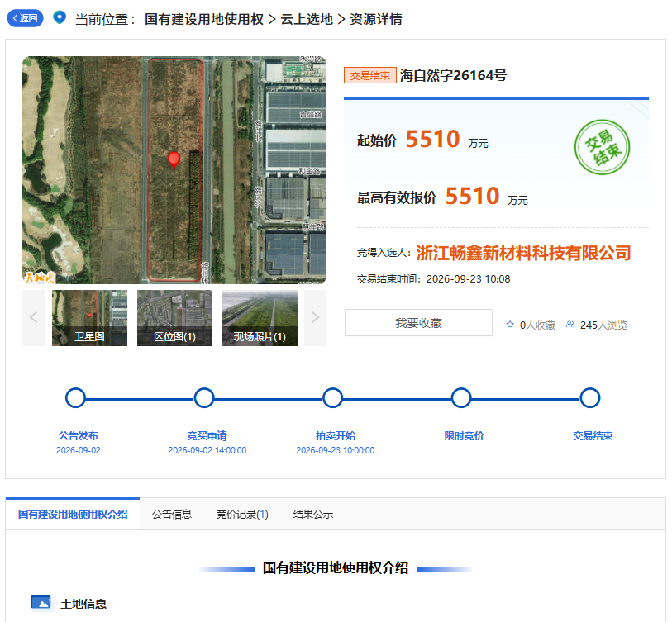Click the 245人浏览 view count
This screenshot has width=672, height=622.
[604, 325]
